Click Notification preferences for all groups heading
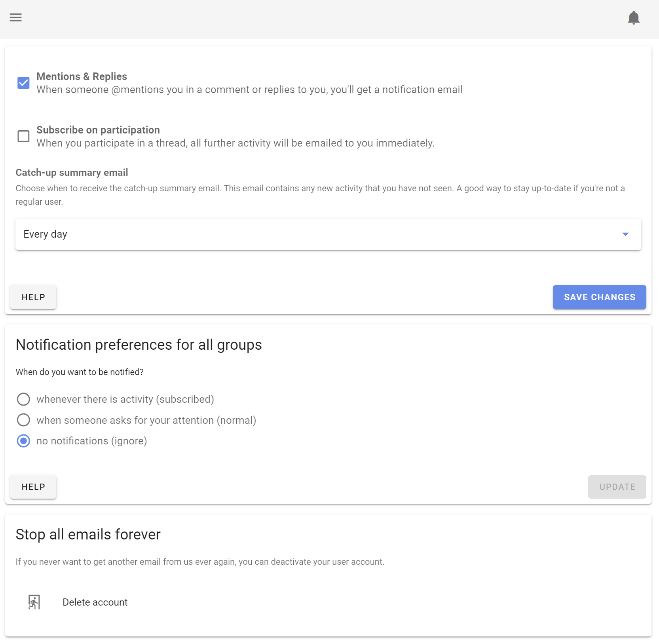Screen dimensions: 659x644 click(139, 345)
